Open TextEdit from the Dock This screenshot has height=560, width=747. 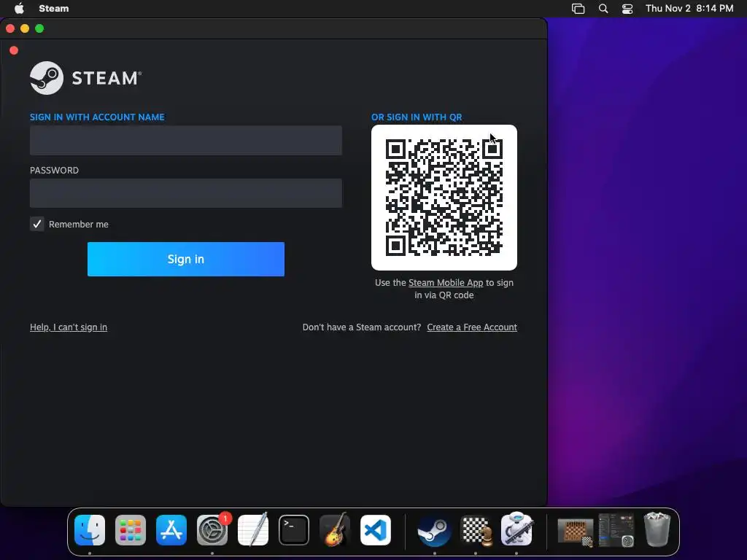tap(253, 530)
